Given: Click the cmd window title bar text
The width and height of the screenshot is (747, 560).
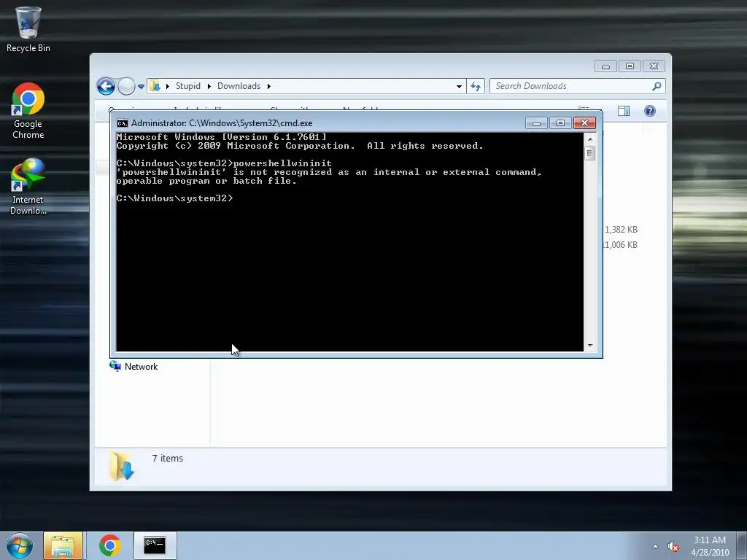Looking at the screenshot, I should tap(222, 123).
